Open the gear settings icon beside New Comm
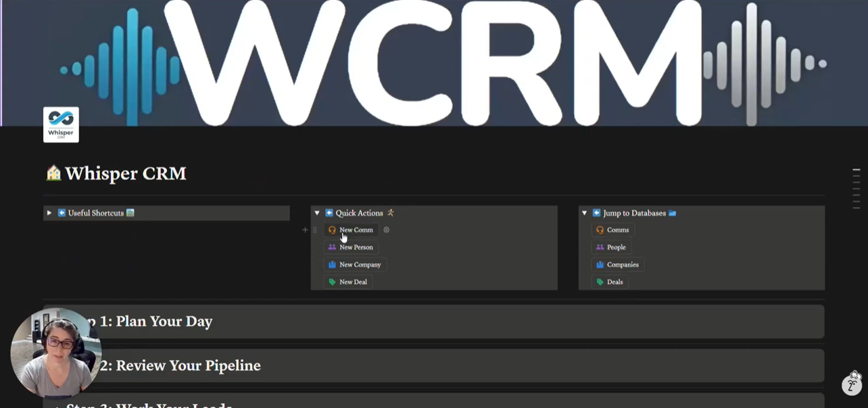Viewport: 868px width, 408px height. click(x=387, y=230)
